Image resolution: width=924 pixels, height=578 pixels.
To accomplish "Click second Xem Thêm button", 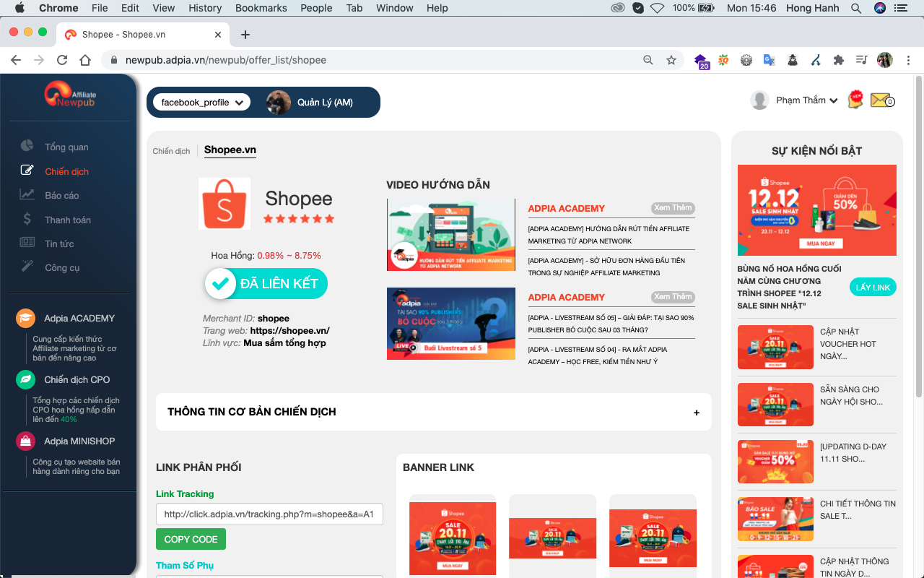I will pyautogui.click(x=673, y=297).
